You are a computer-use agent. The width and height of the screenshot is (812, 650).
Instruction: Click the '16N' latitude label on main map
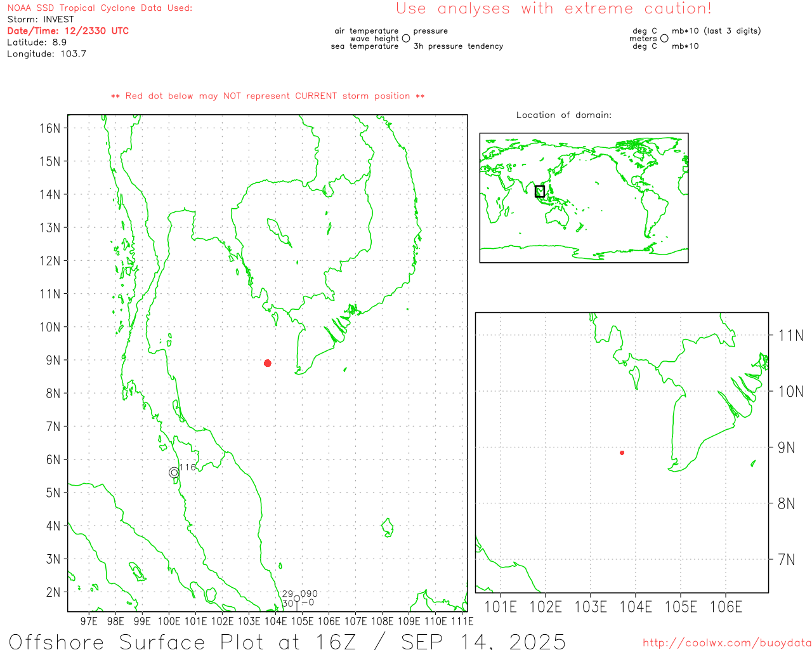(x=49, y=128)
